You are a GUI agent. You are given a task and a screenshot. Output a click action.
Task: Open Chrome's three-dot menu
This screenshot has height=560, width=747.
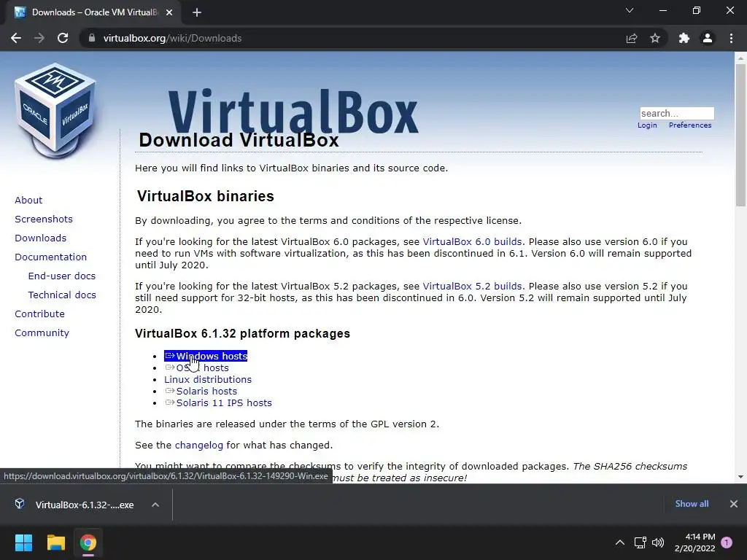coord(731,38)
